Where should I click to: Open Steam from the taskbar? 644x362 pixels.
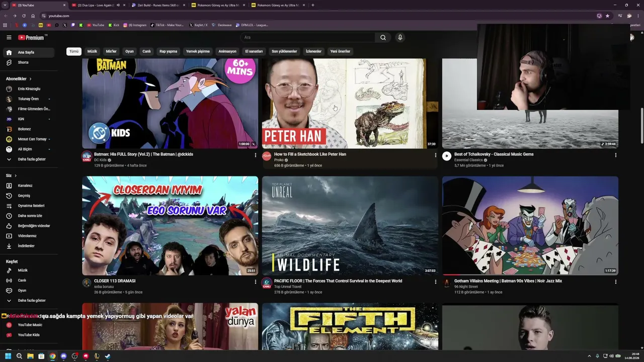click(108, 356)
